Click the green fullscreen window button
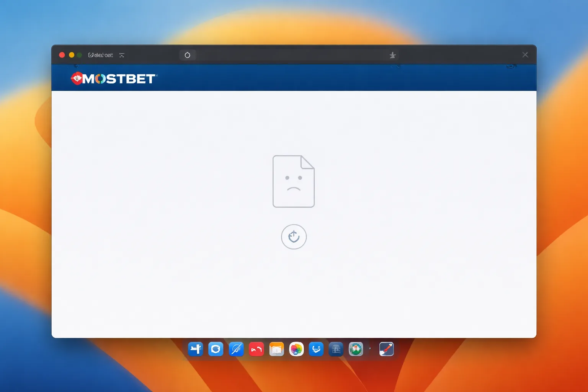This screenshot has height=392, width=588. 80,55
